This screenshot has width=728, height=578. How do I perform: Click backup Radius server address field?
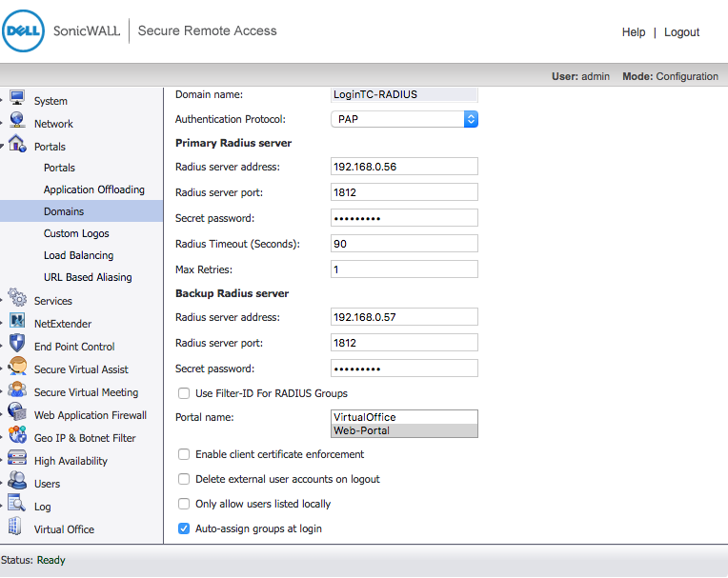[404, 317]
